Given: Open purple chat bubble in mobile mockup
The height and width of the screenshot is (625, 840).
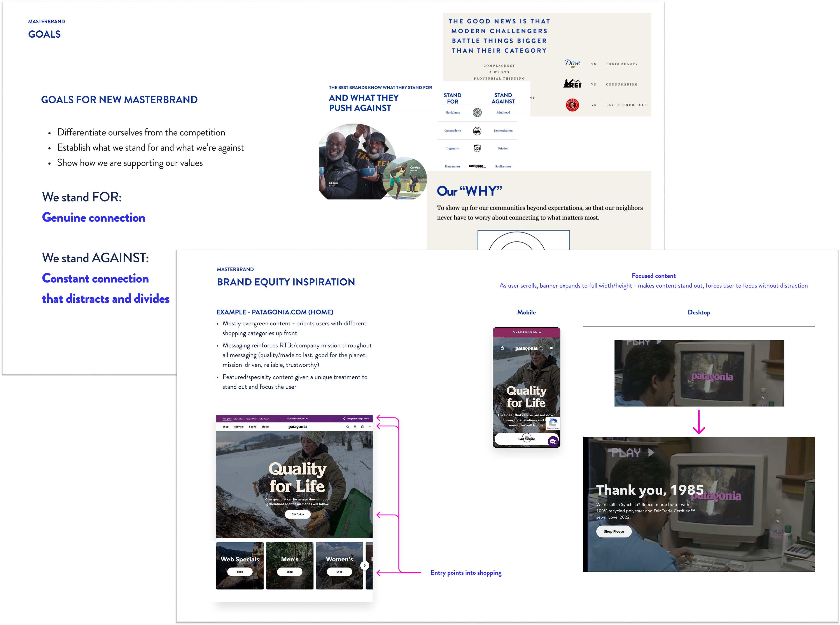Looking at the screenshot, I should [553, 441].
